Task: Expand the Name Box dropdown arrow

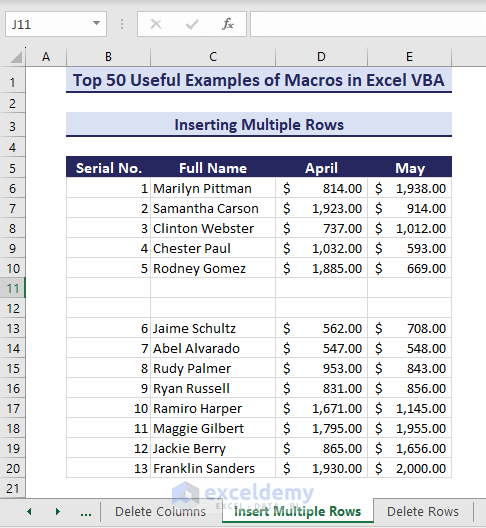Action: pyautogui.click(x=96, y=24)
